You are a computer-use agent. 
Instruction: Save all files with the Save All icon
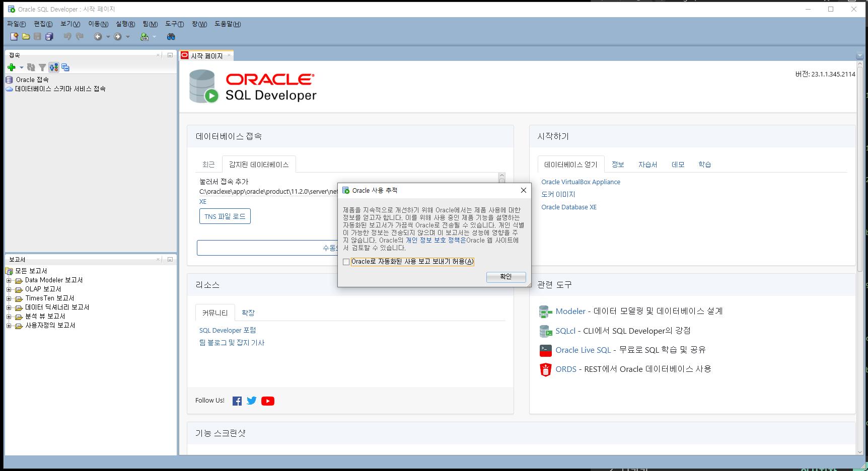[x=49, y=37]
